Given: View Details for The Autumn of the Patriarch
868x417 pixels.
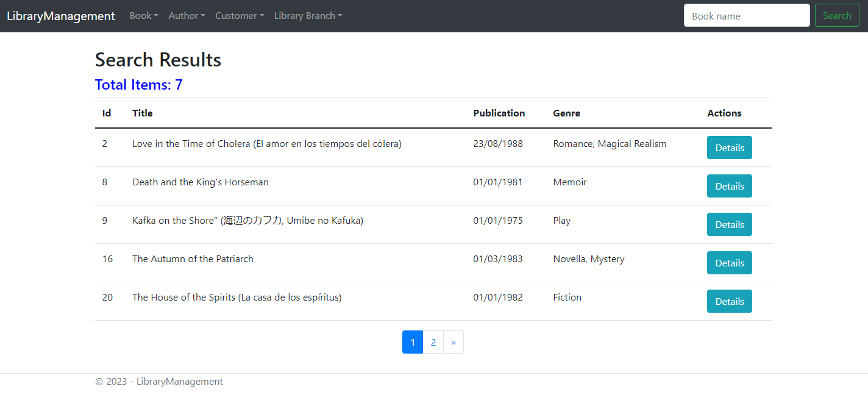Looking at the screenshot, I should [729, 263].
